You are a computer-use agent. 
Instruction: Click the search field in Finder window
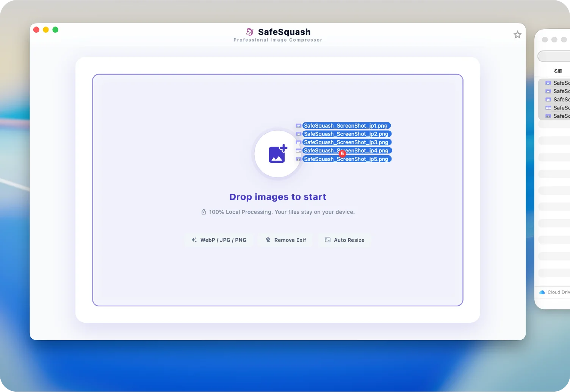554,56
